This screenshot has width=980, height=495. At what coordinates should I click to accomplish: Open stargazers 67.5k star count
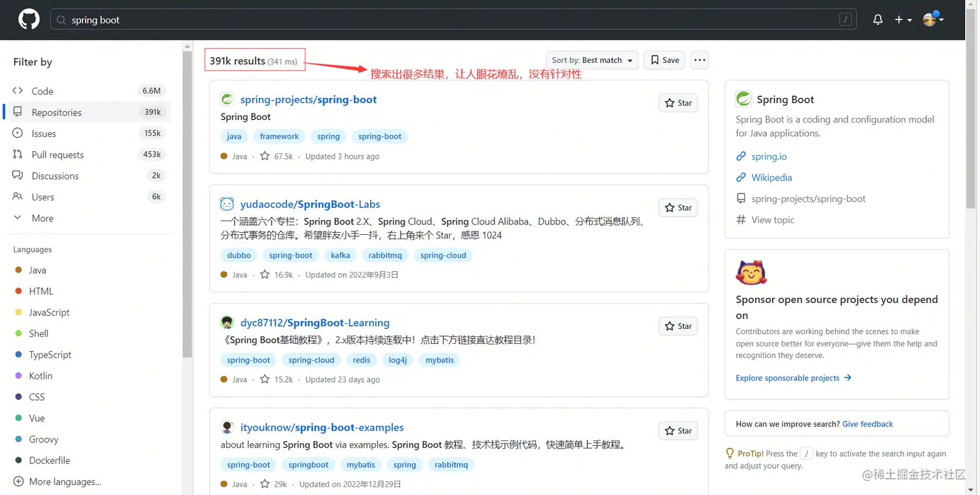pos(277,156)
